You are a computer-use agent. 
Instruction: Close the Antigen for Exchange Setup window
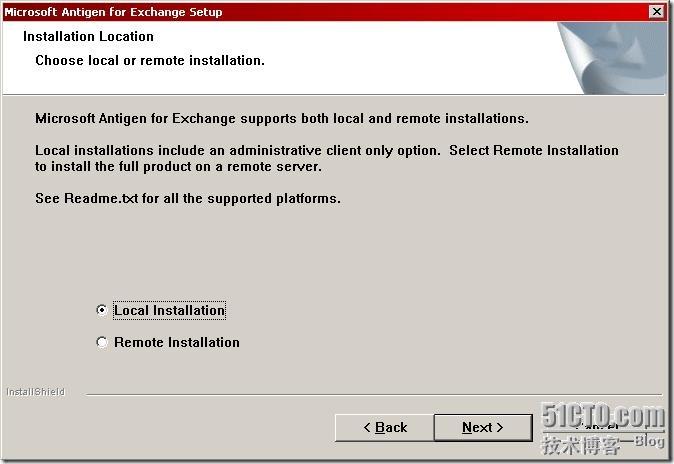(x=657, y=12)
